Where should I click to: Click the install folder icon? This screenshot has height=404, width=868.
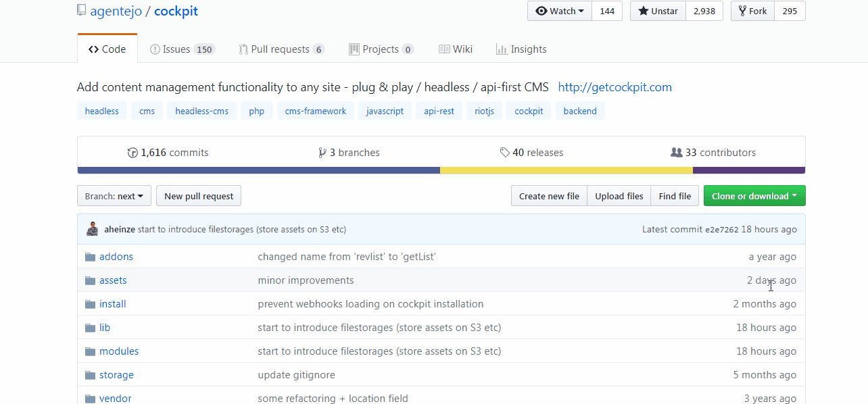tap(90, 304)
